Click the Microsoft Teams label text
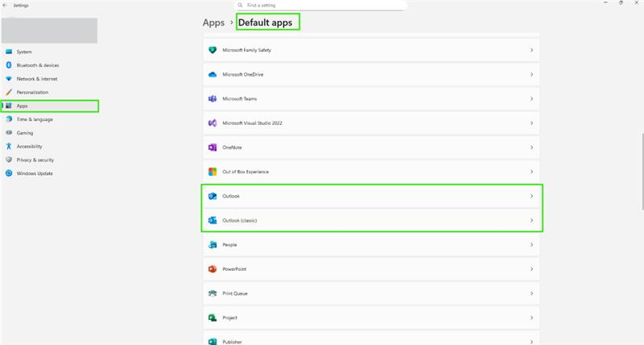Image resolution: width=644 pixels, height=345 pixels. 239,98
